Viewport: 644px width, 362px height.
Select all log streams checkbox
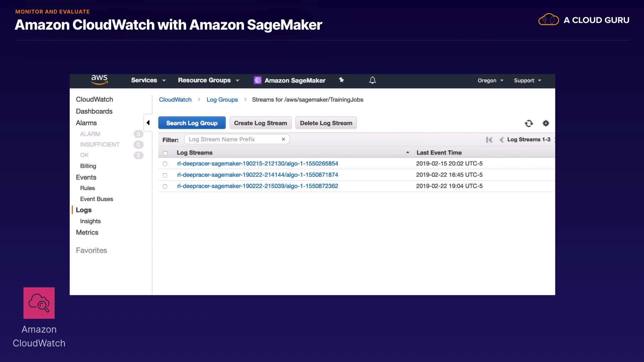(x=165, y=153)
